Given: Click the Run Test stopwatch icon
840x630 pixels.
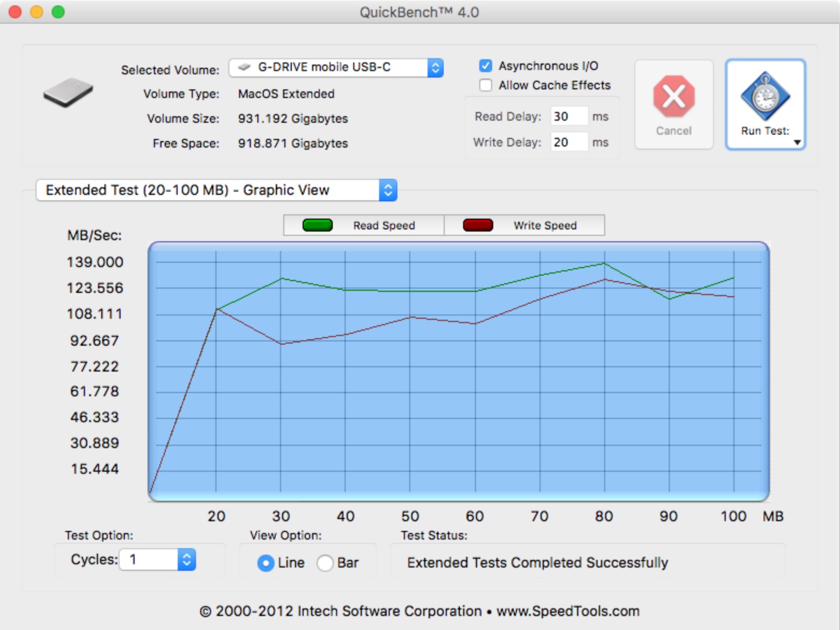Looking at the screenshot, I should 765,97.
